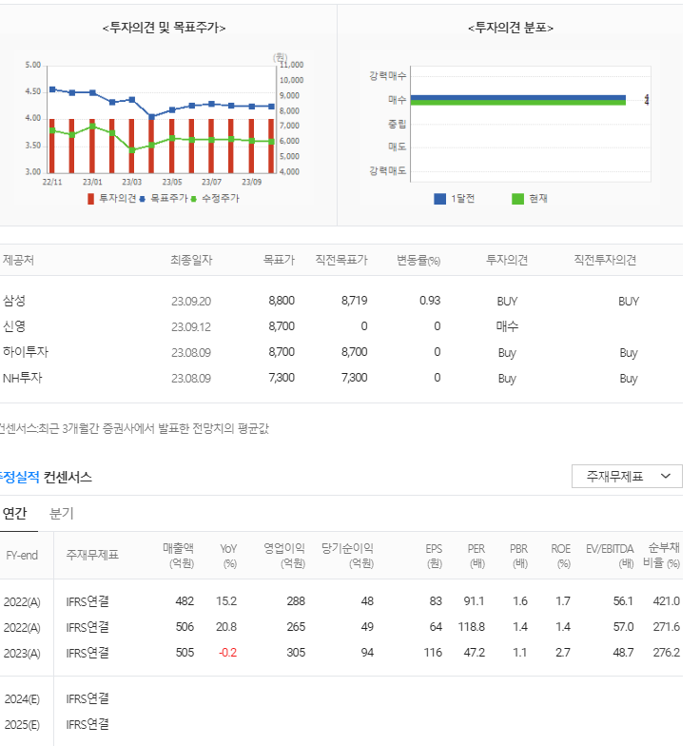The width and height of the screenshot is (700, 746).
Task: Click the 강력매도 axis label
Action: 388,171
